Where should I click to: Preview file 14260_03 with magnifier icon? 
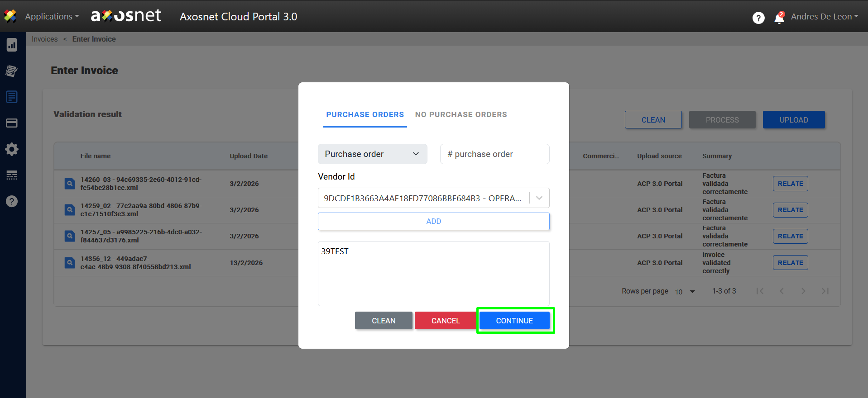(69, 184)
